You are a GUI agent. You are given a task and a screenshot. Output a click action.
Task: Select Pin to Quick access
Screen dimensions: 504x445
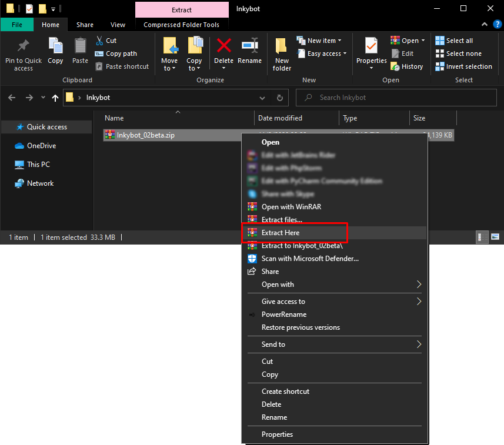[x=23, y=54]
